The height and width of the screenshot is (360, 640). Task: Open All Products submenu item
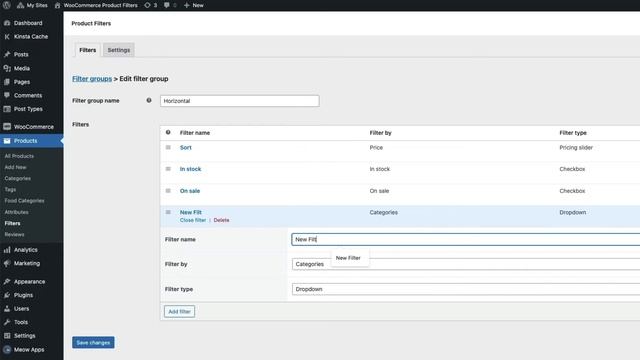click(x=19, y=156)
